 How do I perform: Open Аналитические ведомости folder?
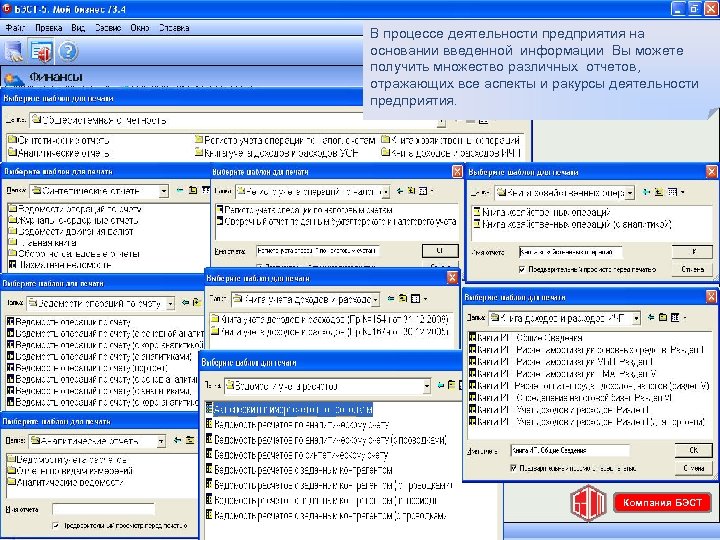66,482
